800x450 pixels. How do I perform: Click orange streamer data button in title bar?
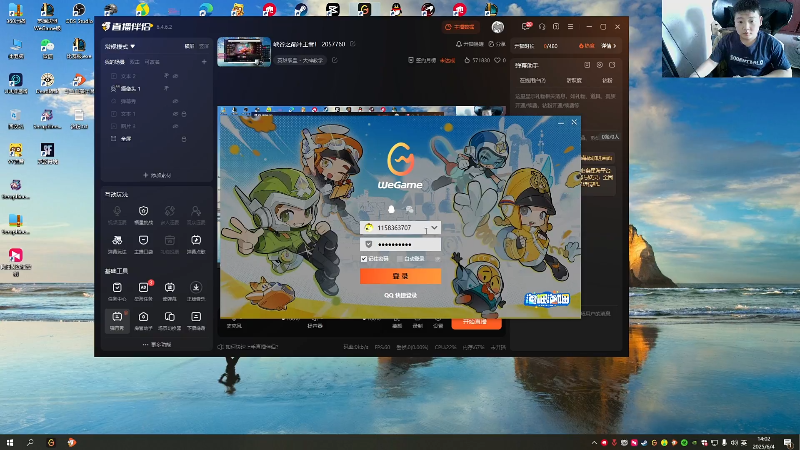[x=460, y=27]
